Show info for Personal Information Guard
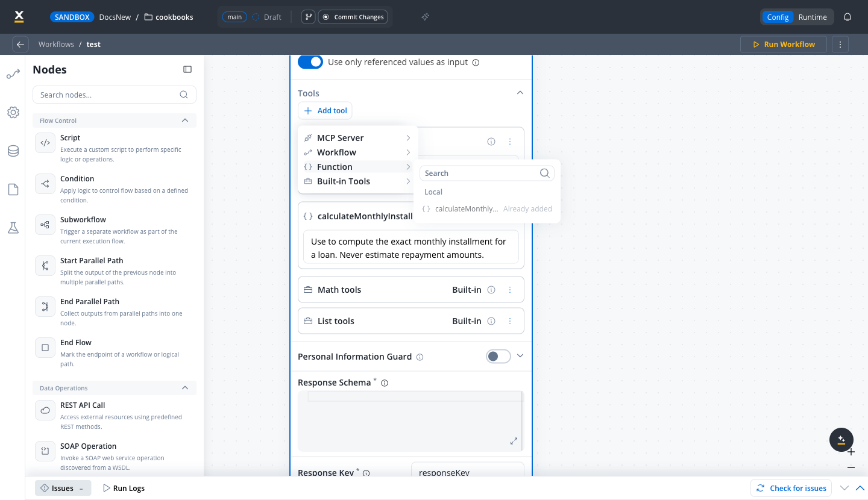The width and height of the screenshot is (868, 500). (x=420, y=357)
